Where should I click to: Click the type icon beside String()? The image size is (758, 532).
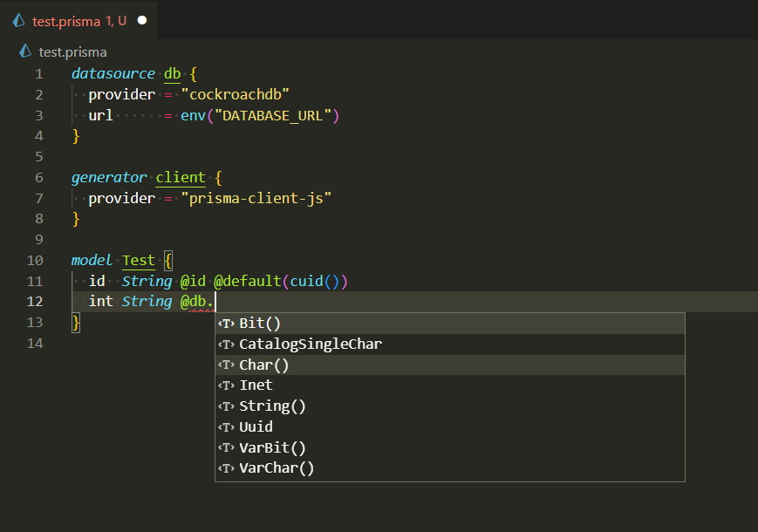click(x=226, y=406)
